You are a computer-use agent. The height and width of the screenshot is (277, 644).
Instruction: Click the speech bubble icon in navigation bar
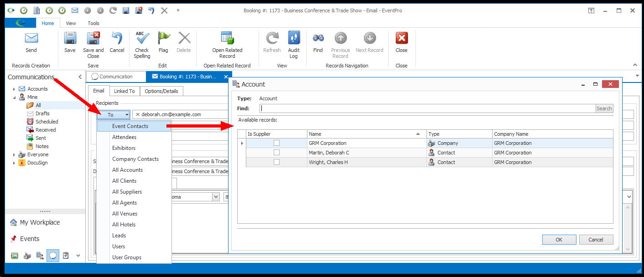tap(53, 256)
